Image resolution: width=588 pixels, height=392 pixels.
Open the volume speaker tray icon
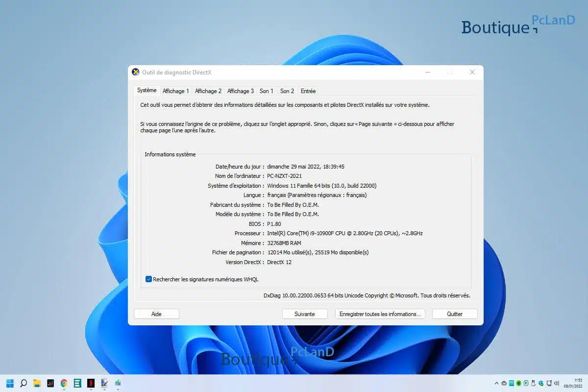click(557, 383)
